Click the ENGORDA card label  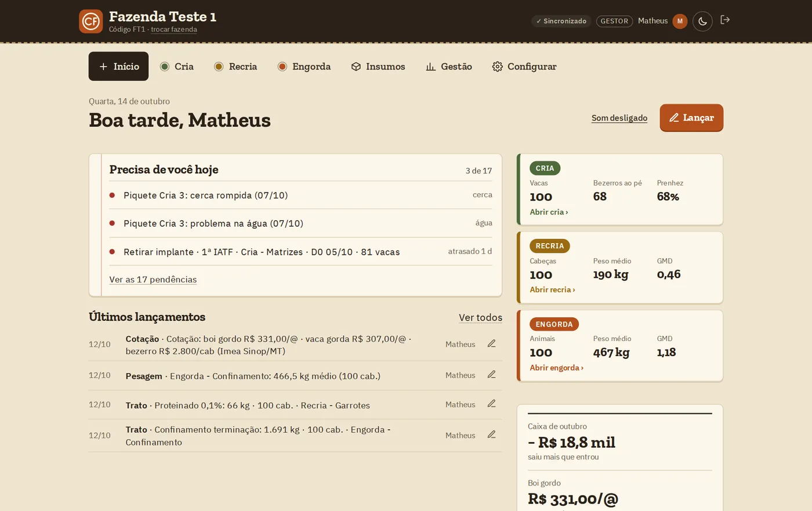pyautogui.click(x=554, y=324)
